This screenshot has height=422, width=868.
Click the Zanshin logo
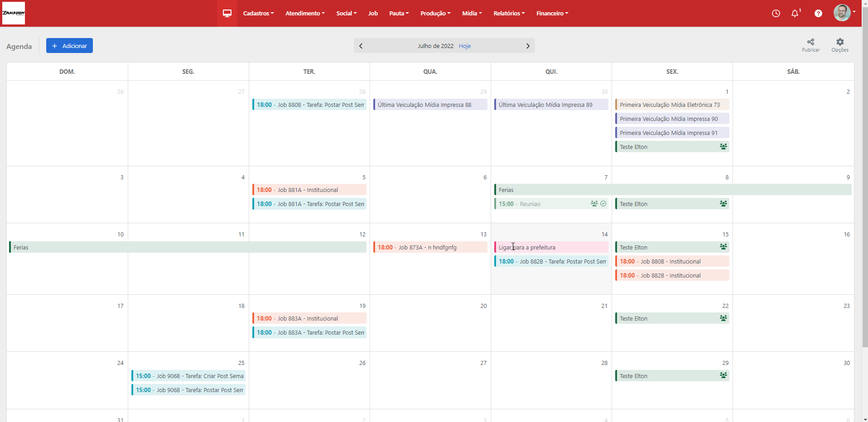[14, 13]
